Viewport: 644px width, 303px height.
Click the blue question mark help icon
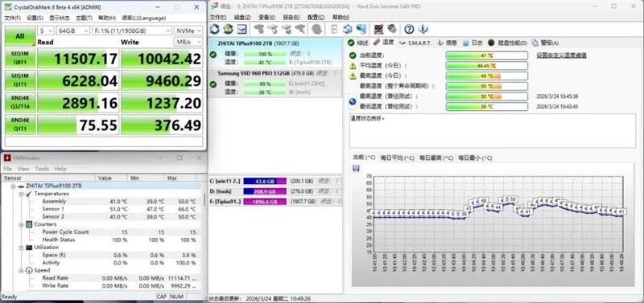(409, 29)
